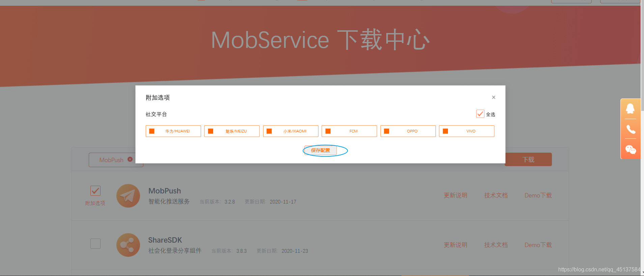Click the QQ contact icon in sidebar
The image size is (644, 276).
click(x=630, y=109)
